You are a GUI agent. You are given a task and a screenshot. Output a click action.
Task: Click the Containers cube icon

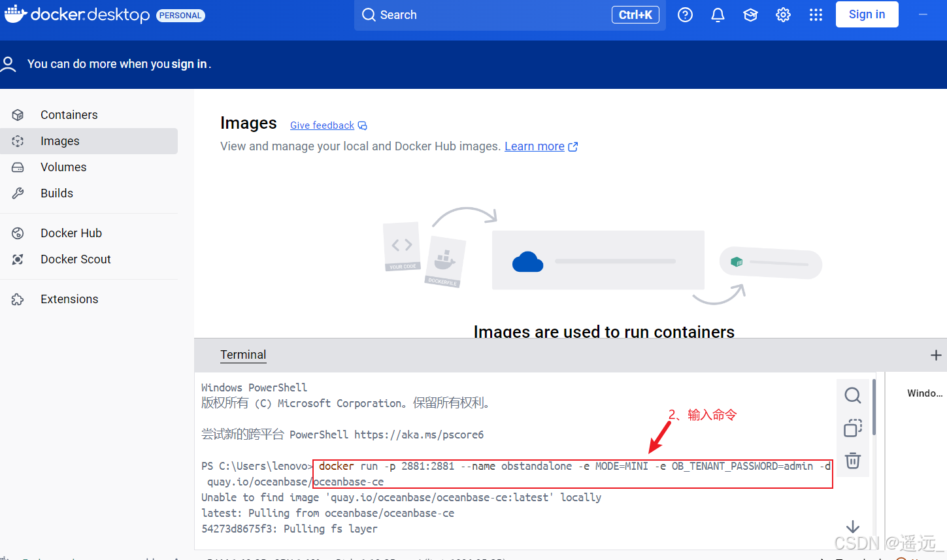18,115
